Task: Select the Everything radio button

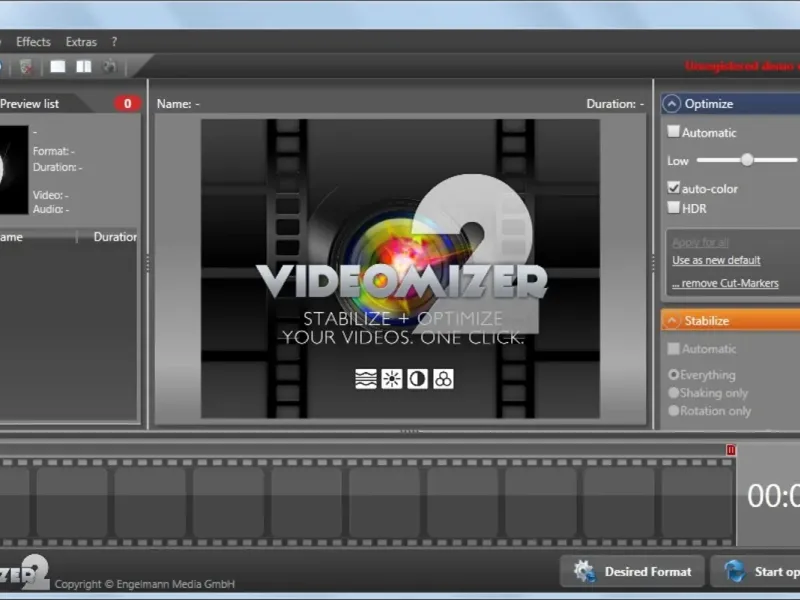Action: 673,374
